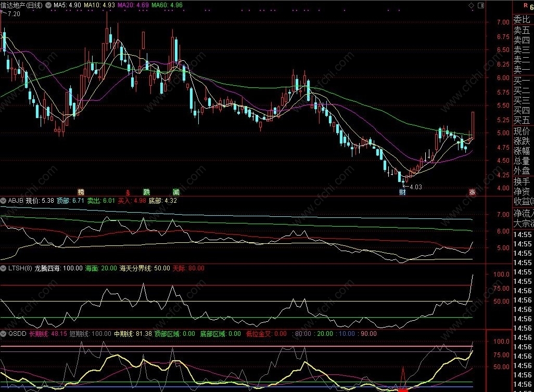Click the 财 marker under the 4.03 low

[402, 192]
